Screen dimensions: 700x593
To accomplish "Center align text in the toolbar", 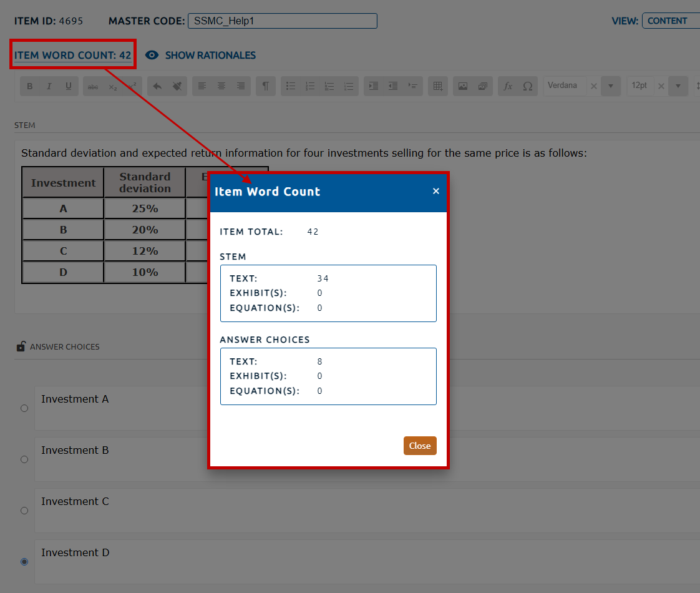I will click(221, 86).
